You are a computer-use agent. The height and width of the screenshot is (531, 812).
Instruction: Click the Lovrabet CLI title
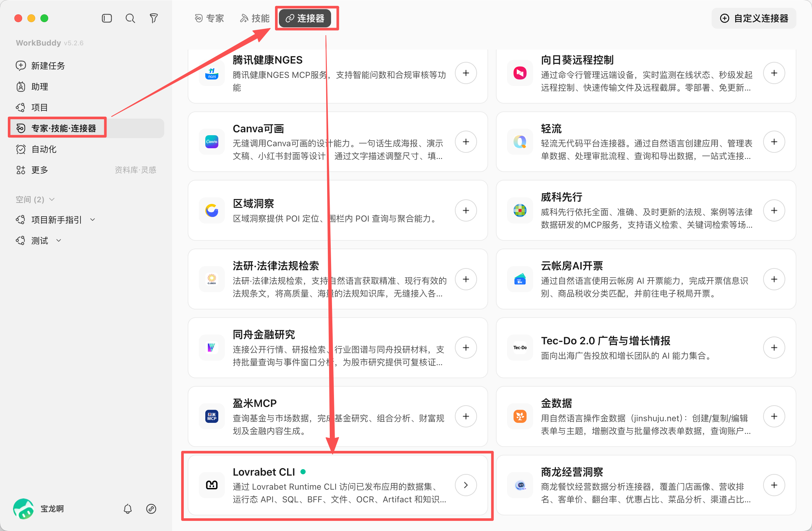(263, 472)
